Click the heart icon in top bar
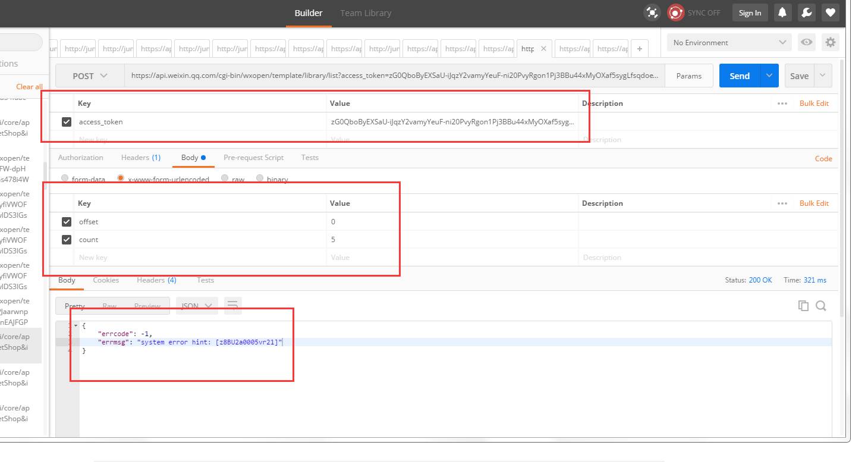 831,12
